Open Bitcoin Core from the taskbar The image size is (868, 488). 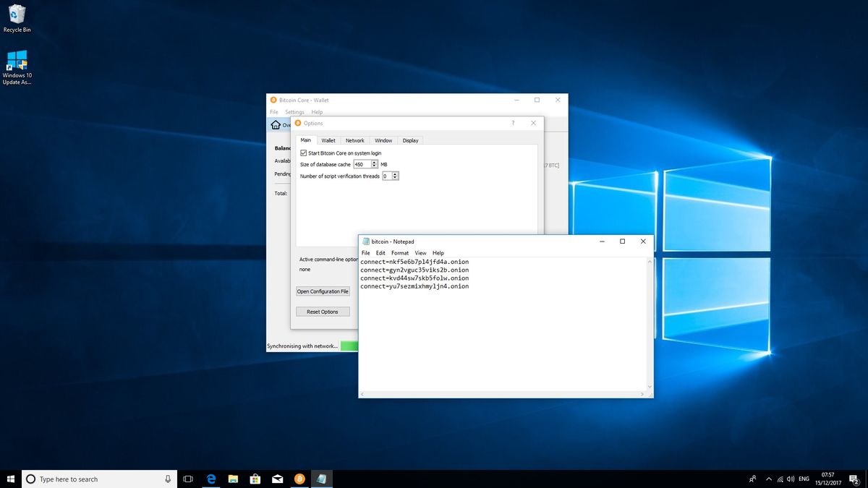pyautogui.click(x=299, y=478)
